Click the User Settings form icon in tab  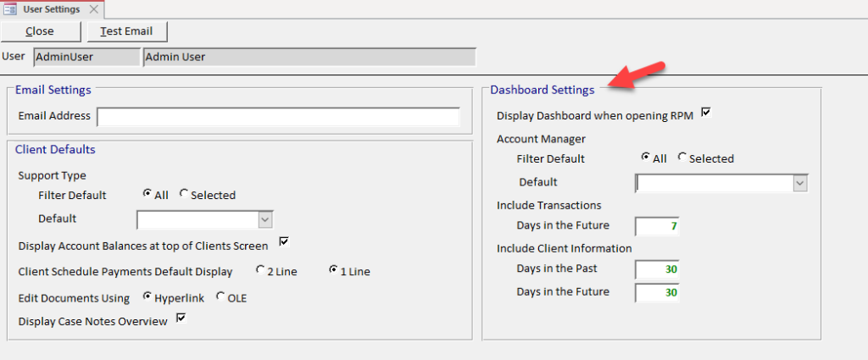10,9
